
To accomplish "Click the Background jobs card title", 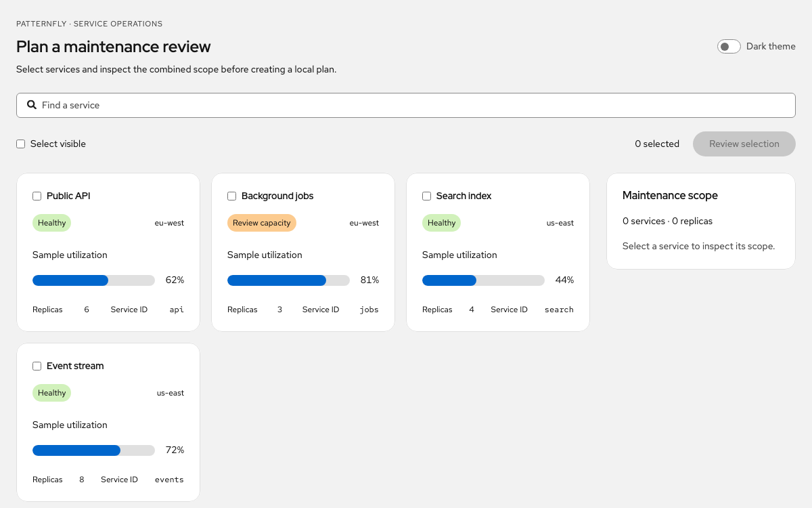I will pos(277,196).
